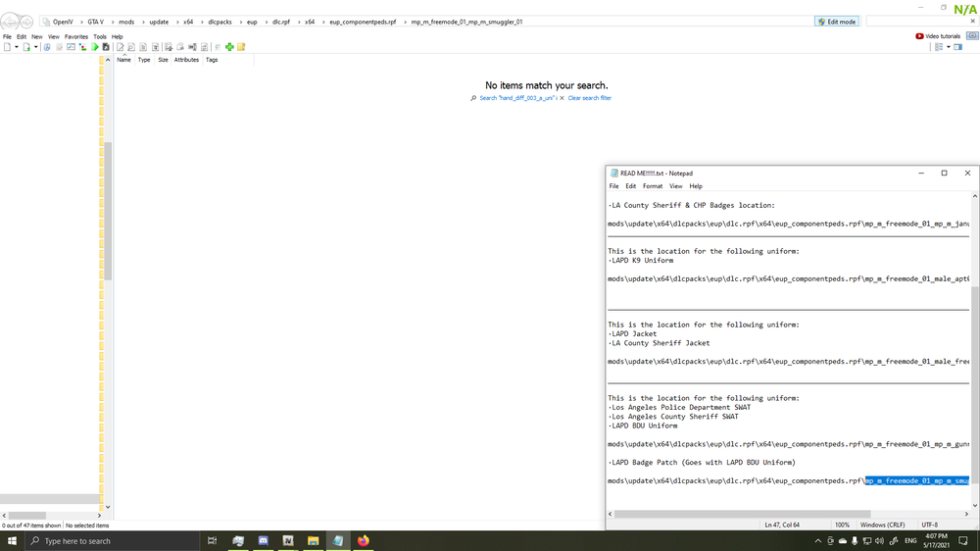Click the Attributes column header

click(186, 60)
